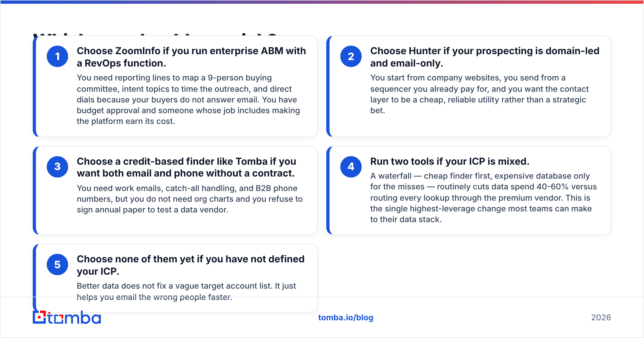The width and height of the screenshot is (644, 338).
Task: Select the Choose Hunter heading
Action: point(485,57)
